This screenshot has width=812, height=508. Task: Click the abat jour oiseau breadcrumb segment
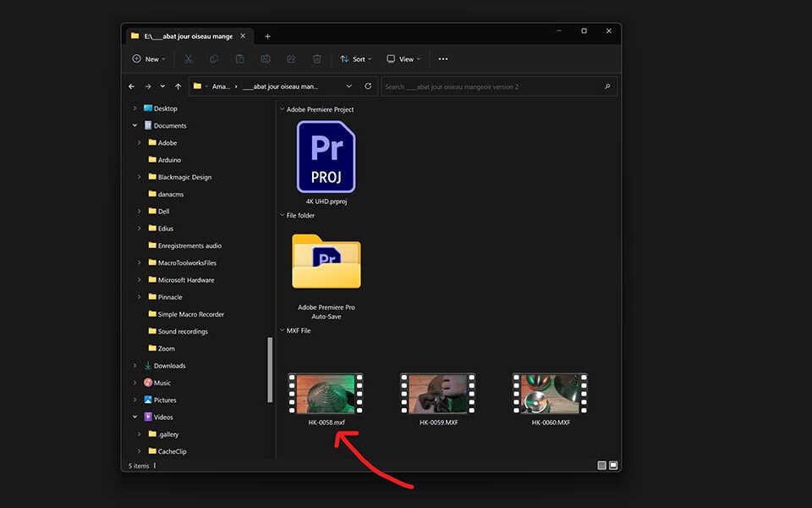280,86
